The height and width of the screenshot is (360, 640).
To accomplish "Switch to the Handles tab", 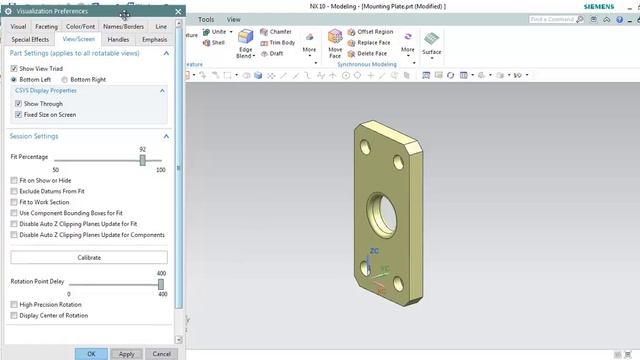I will pyautogui.click(x=118, y=40).
